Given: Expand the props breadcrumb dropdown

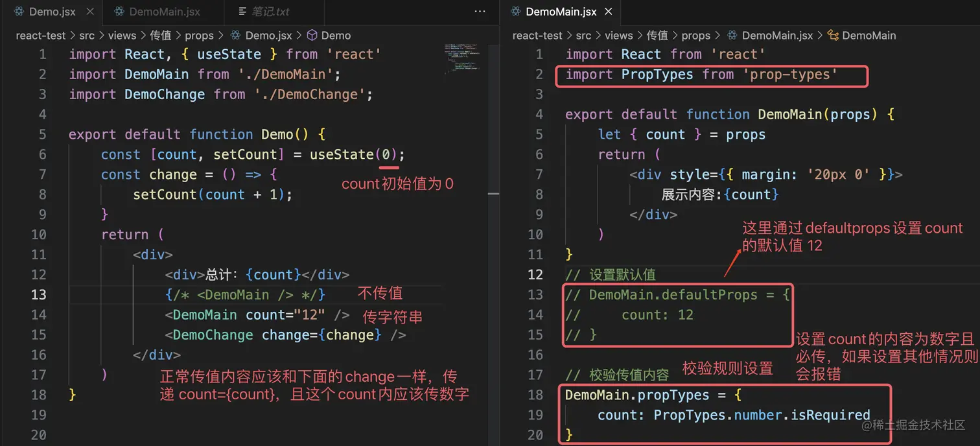Looking at the screenshot, I should pos(200,35).
